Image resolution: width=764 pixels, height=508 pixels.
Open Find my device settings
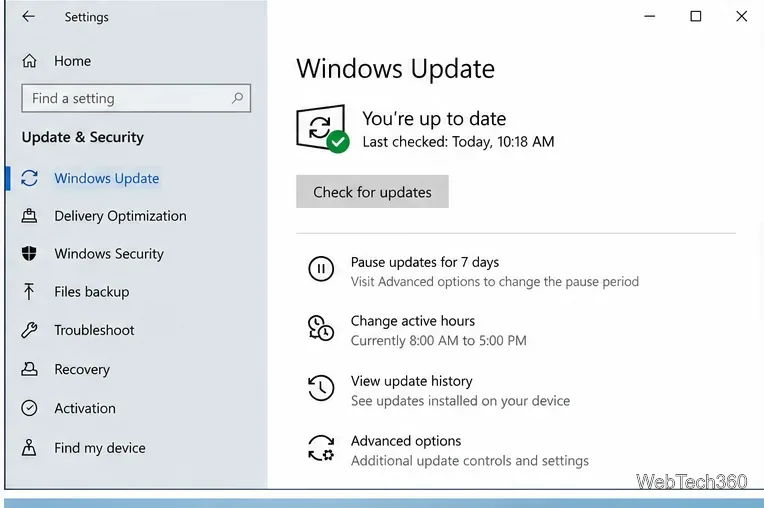click(100, 447)
